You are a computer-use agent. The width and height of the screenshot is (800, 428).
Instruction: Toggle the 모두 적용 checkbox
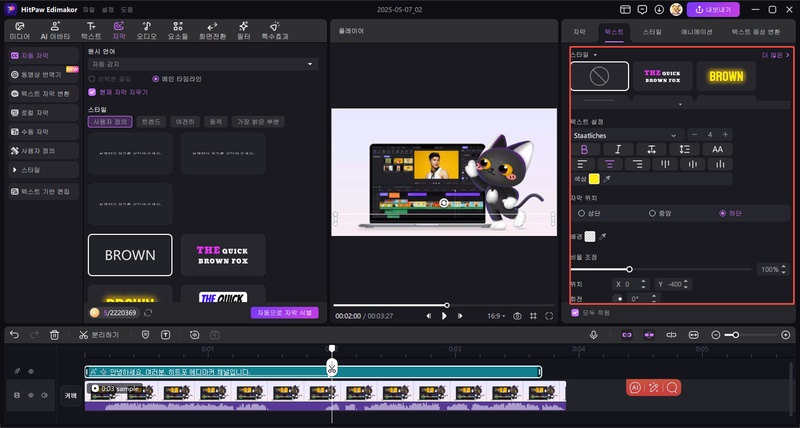click(575, 313)
